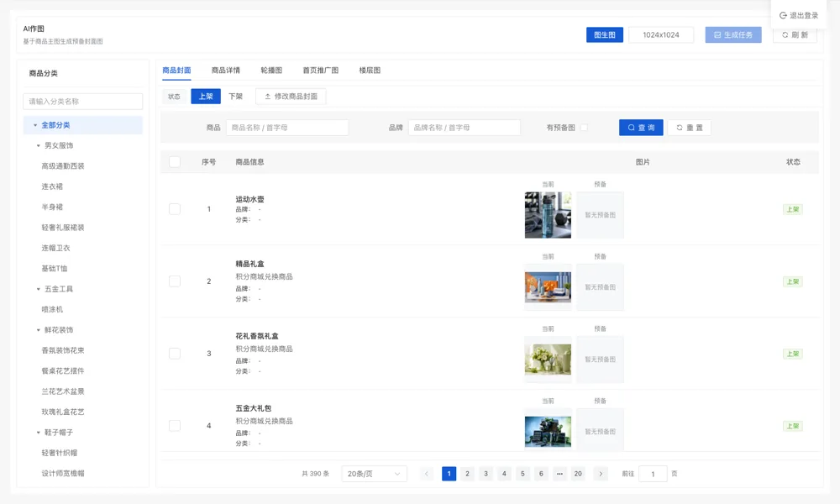This screenshot has width=840, height=504.
Task: Open the 花礼香氛礼盒 current image thumbnail
Action: (x=548, y=359)
